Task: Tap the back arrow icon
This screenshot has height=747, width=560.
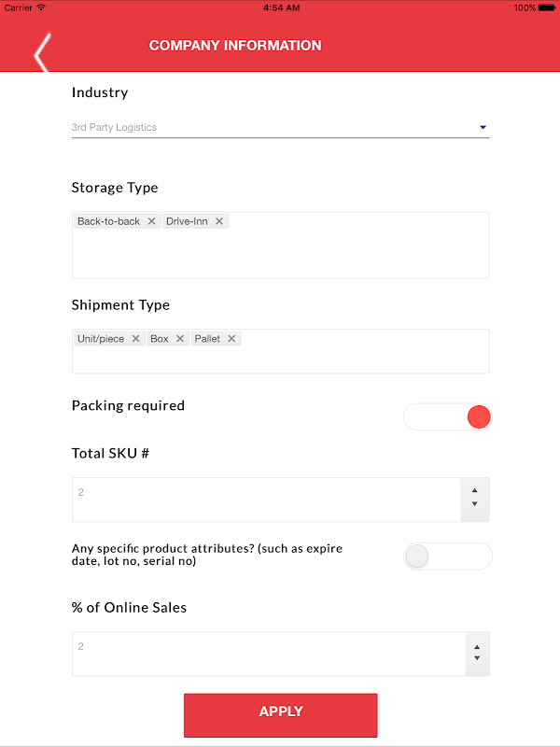Action: coord(41,53)
